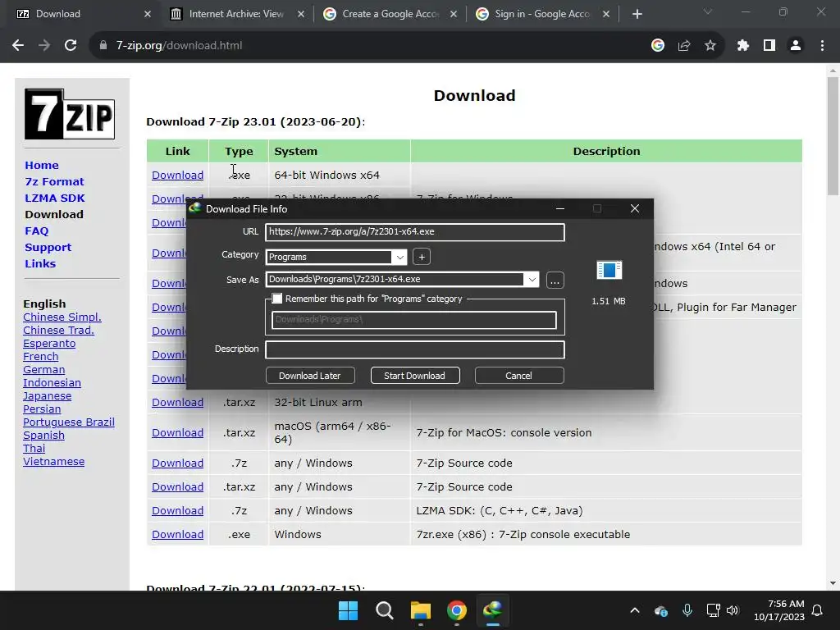
Task: Click the file type icon above 1.51 MB
Action: click(609, 270)
